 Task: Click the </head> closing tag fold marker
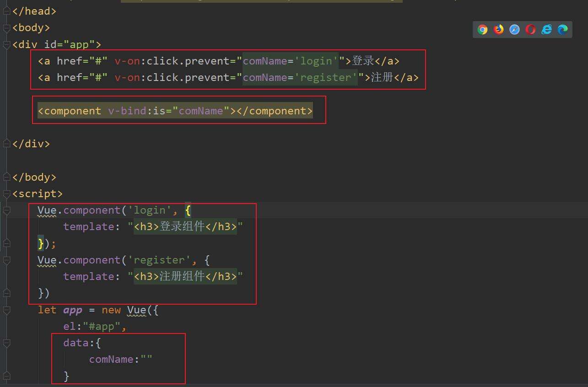pos(6,11)
